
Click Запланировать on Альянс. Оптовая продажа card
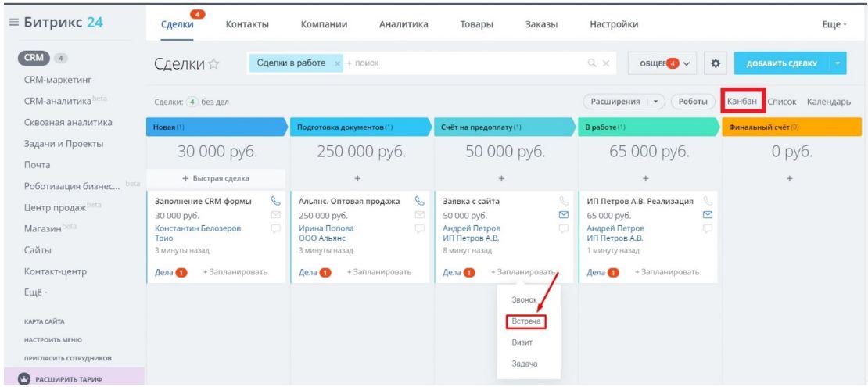pyautogui.click(x=379, y=272)
